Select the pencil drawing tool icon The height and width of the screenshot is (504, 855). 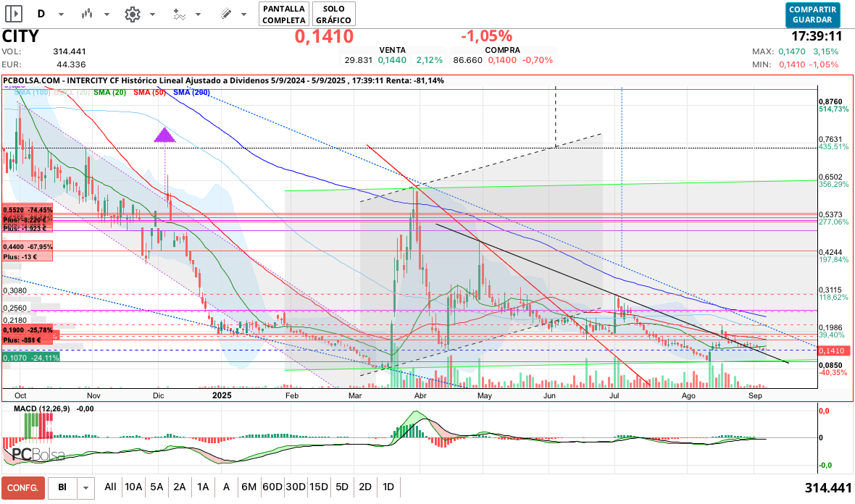click(x=226, y=14)
